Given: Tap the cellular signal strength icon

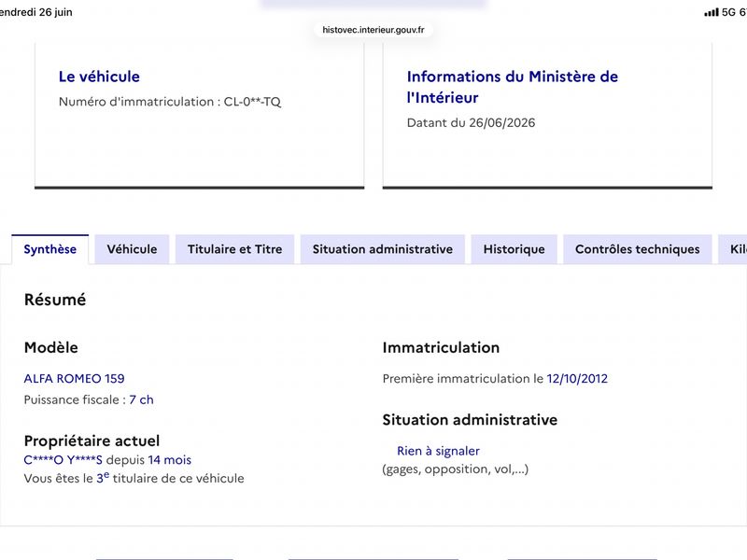Looking at the screenshot, I should (712, 12).
